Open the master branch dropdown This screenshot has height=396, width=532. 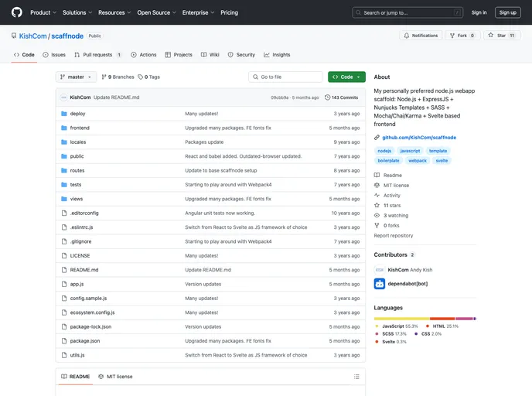76,77
